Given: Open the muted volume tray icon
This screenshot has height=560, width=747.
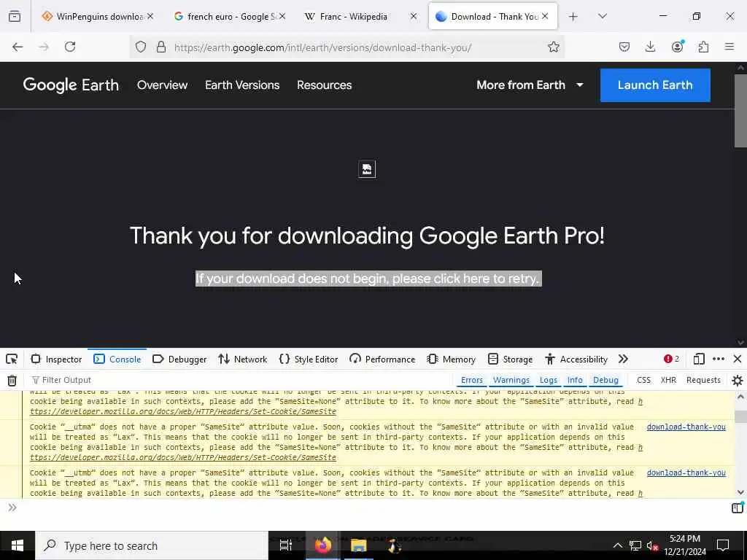Looking at the screenshot, I should click(x=652, y=545).
